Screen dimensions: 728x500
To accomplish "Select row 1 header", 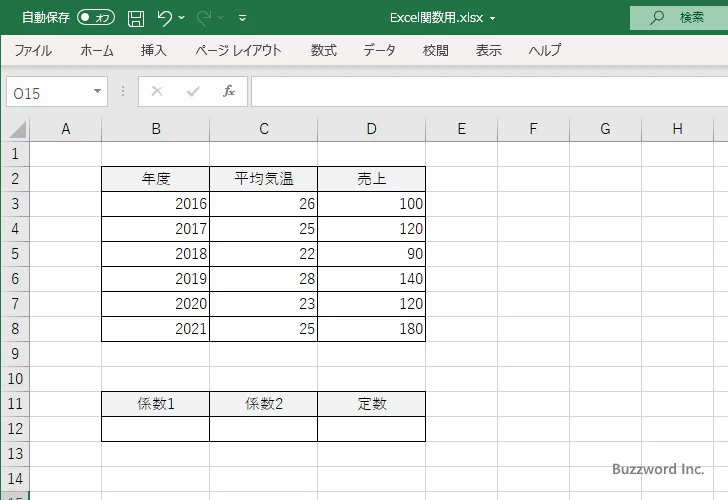I will 15,154.
